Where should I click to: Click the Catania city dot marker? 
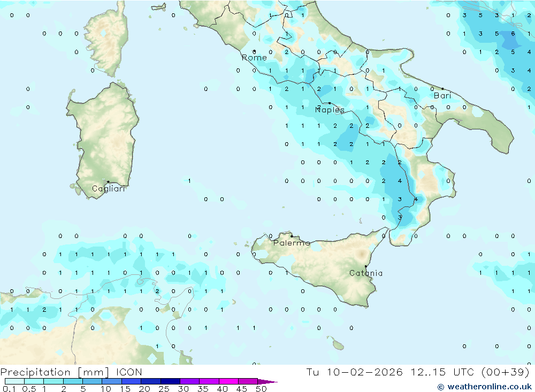366,266
